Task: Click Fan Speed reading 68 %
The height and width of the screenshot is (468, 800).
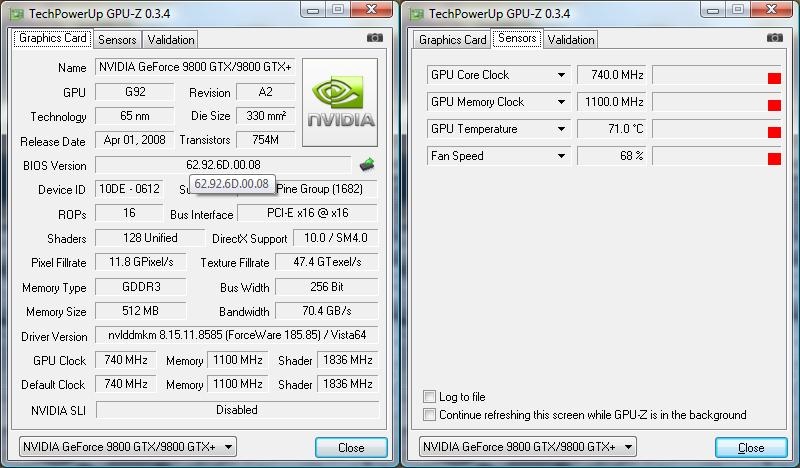Action: [612, 156]
